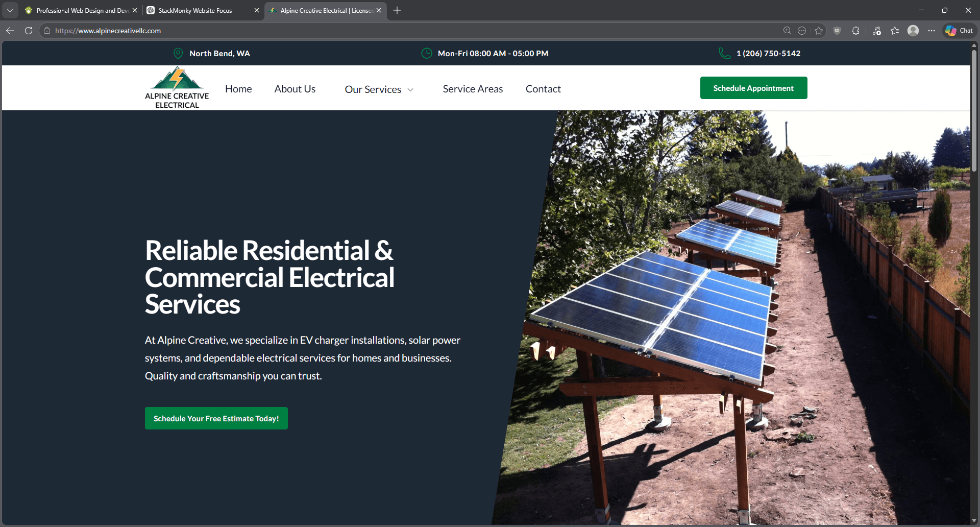Open the Collections icon in the toolbar
The height and width of the screenshot is (527, 980).
[894, 31]
